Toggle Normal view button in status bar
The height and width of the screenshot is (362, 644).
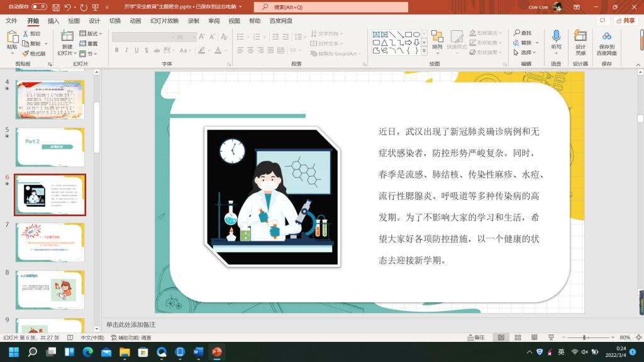tap(501, 337)
